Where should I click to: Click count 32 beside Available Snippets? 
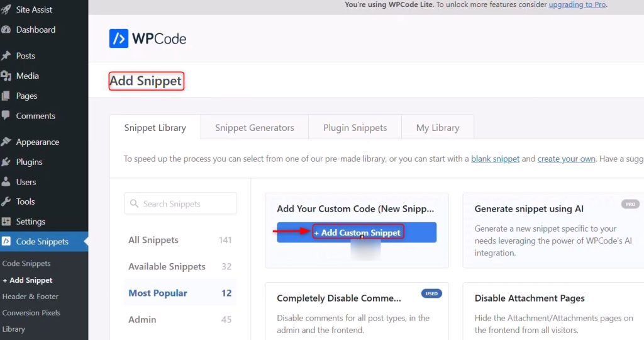226,266
